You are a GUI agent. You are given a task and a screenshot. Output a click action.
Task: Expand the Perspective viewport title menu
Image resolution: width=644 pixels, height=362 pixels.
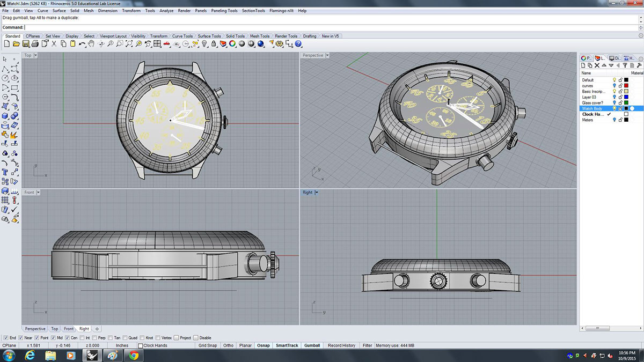(327, 55)
